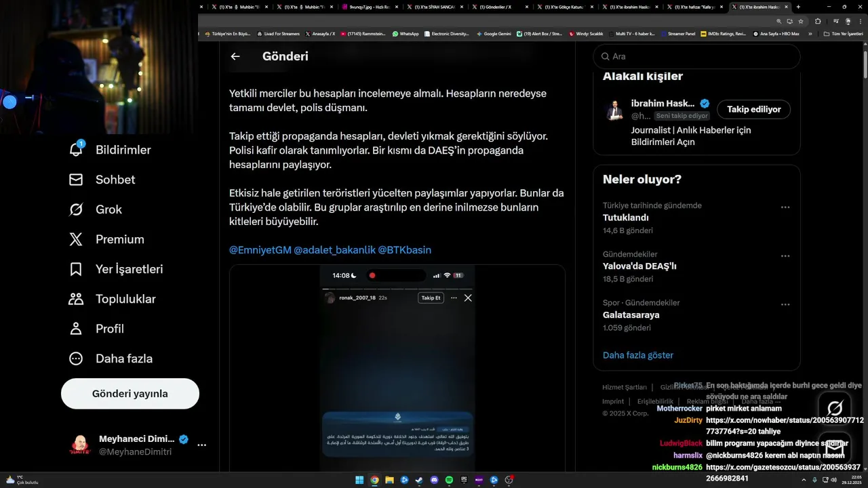The height and width of the screenshot is (488, 868).
Task: Open weather widget on taskbar
Action: tap(22, 480)
